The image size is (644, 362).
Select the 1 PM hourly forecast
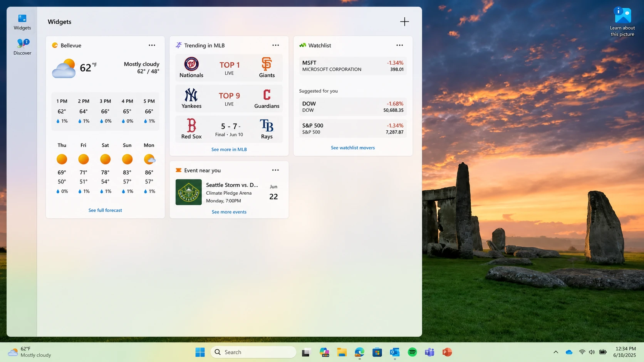tap(62, 111)
